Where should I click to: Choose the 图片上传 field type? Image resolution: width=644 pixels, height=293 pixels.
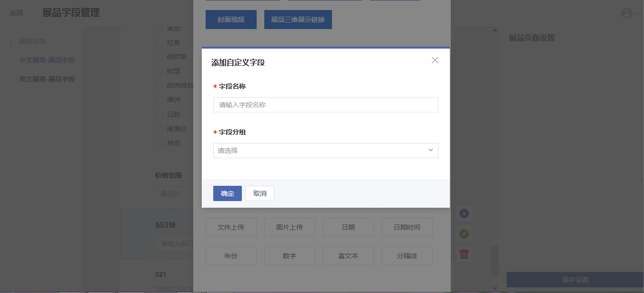click(x=290, y=227)
